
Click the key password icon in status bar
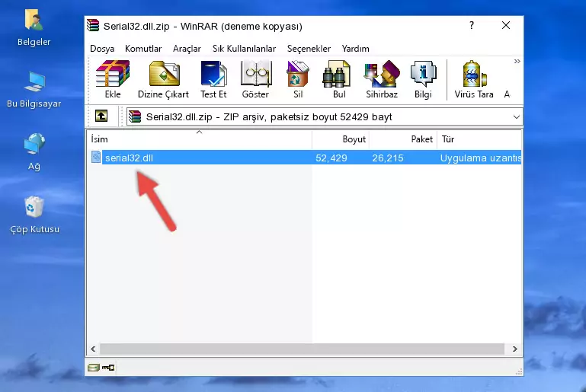pyautogui.click(x=108, y=368)
